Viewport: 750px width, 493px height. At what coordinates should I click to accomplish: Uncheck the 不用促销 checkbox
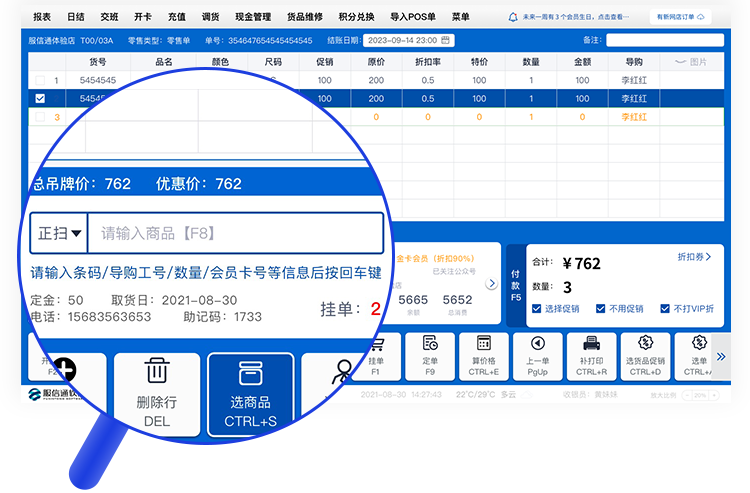coord(601,309)
